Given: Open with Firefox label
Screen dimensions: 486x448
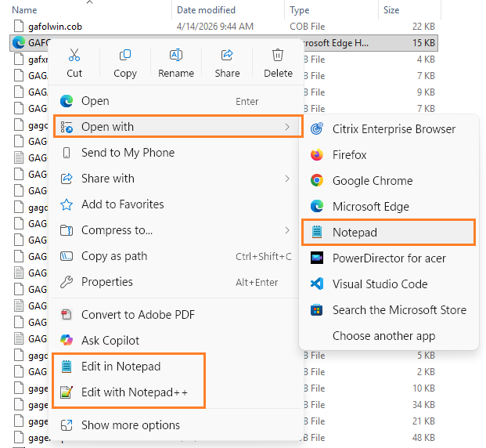Looking at the screenshot, I should (x=350, y=154).
